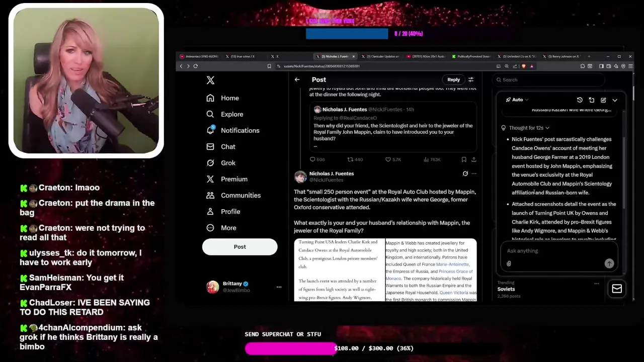This screenshot has width=644, height=362.
Task: Go back with browser back arrow
Action: (x=181, y=66)
